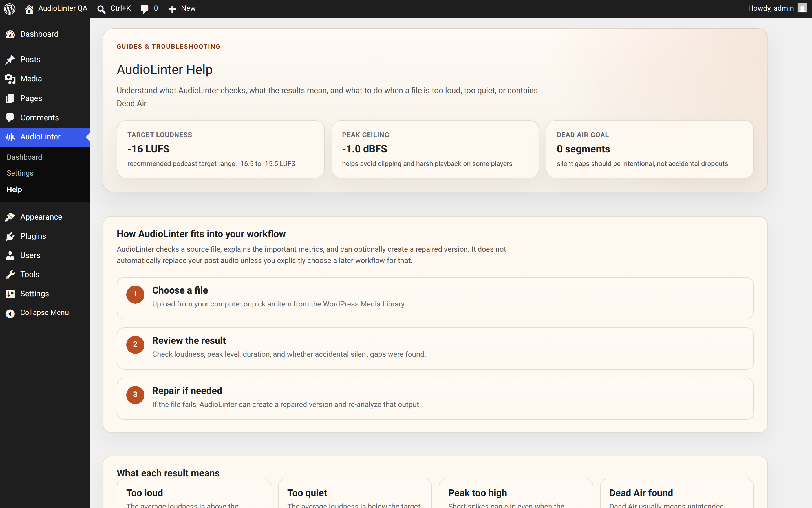Click the Settings sliders icon in sidebar
The height and width of the screenshot is (508, 812).
[10, 294]
